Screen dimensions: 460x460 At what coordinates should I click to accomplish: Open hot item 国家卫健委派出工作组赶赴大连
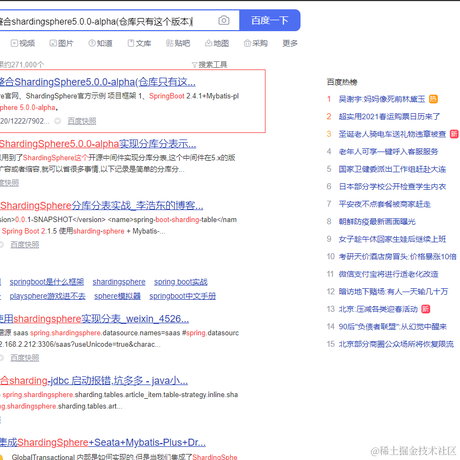coord(392,169)
